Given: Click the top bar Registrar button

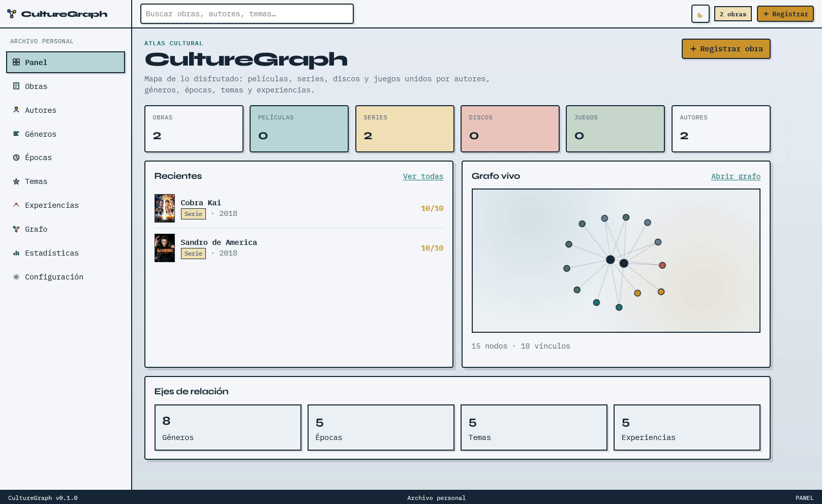Looking at the screenshot, I should 785,14.
